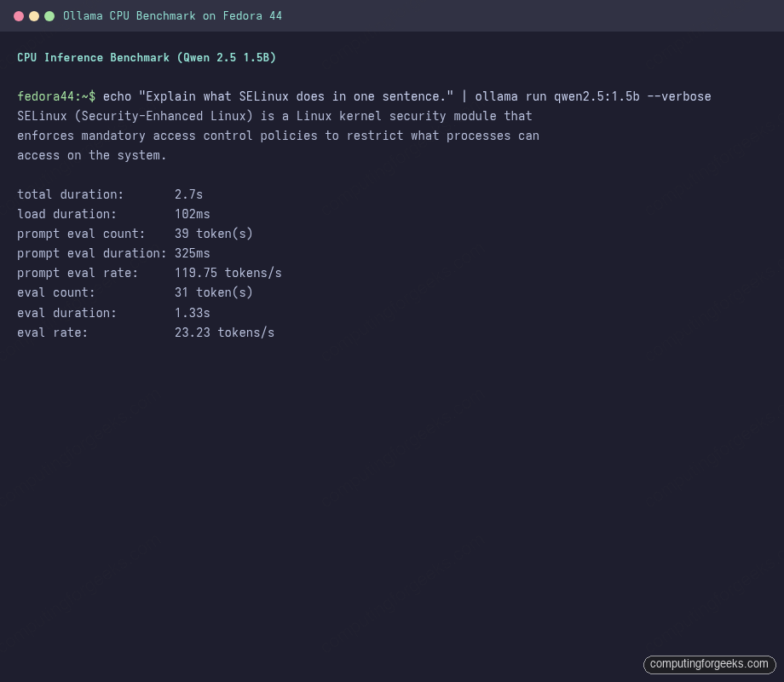
Task: Click the value '2.7s'
Action: pos(188,194)
